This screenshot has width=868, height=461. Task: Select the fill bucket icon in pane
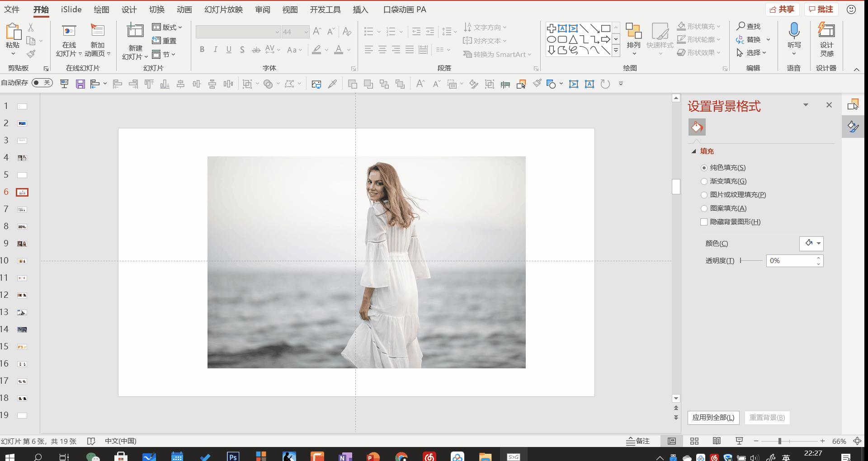click(697, 127)
